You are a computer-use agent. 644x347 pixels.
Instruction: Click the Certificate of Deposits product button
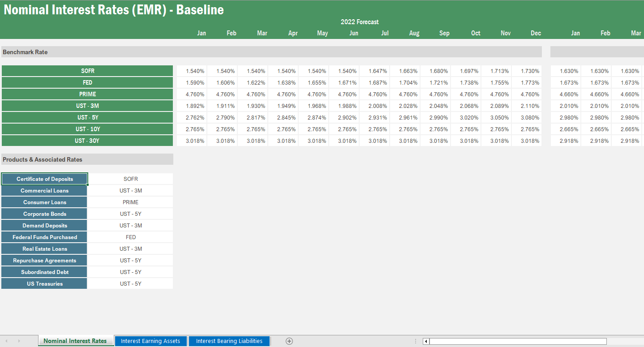(44, 178)
